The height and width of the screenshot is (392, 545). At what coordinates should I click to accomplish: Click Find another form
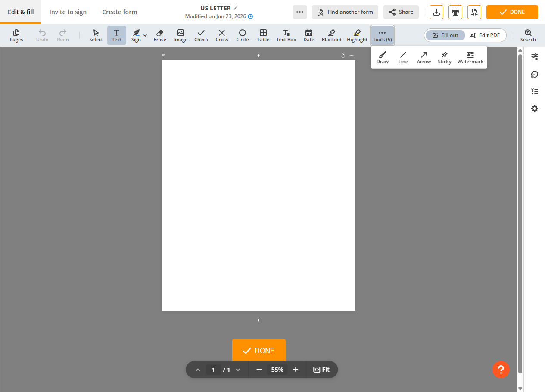pyautogui.click(x=345, y=12)
